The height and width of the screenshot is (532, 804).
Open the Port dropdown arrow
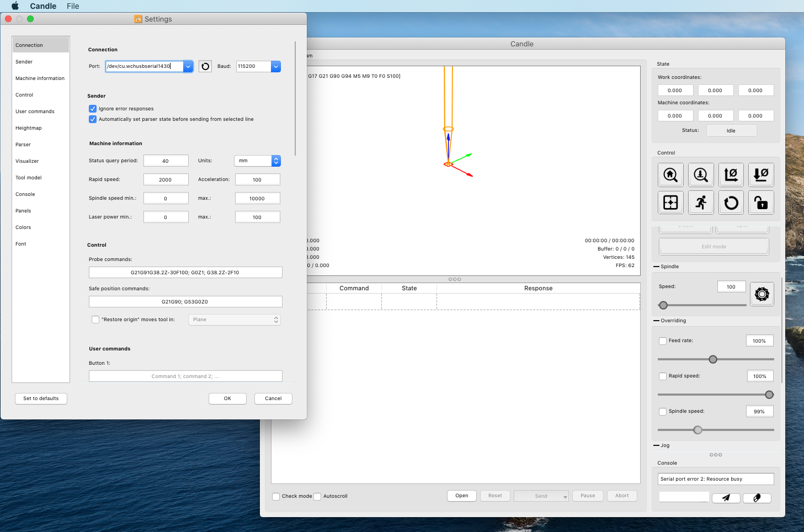[x=188, y=66]
